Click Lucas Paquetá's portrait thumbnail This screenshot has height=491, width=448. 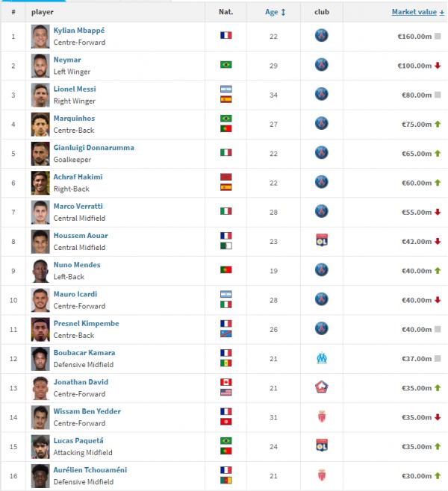click(40, 446)
